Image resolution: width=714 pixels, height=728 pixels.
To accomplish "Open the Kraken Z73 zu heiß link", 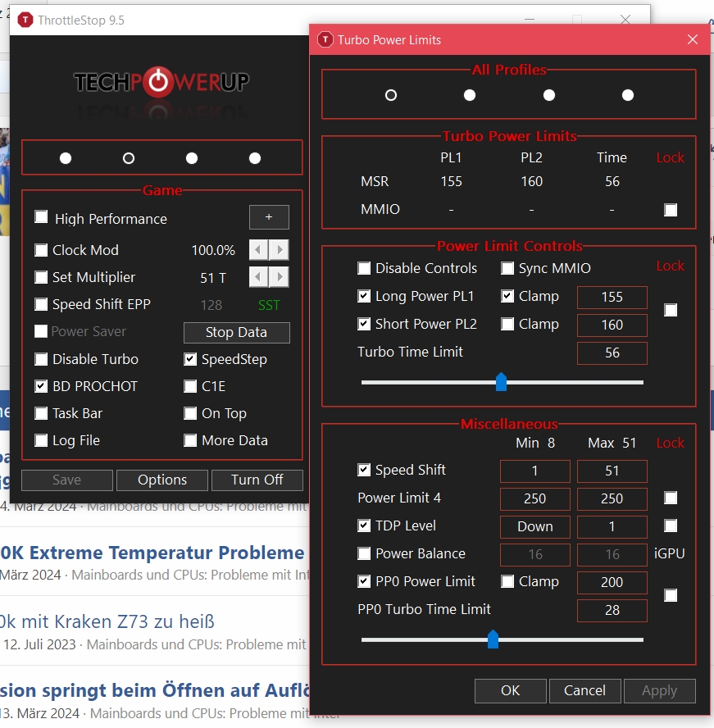I will (x=107, y=621).
